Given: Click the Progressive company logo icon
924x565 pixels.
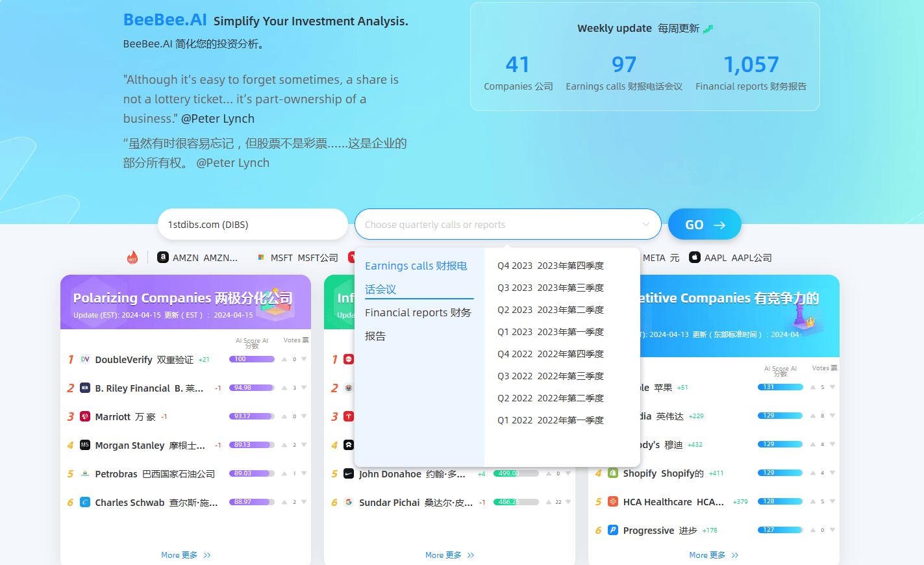Looking at the screenshot, I should click(612, 530).
